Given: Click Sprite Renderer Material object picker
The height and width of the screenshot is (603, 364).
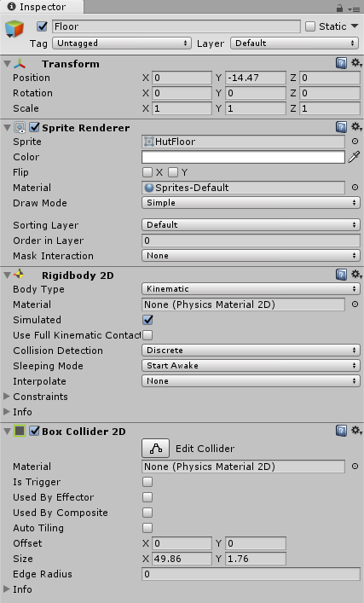Looking at the screenshot, I should coord(355,188).
